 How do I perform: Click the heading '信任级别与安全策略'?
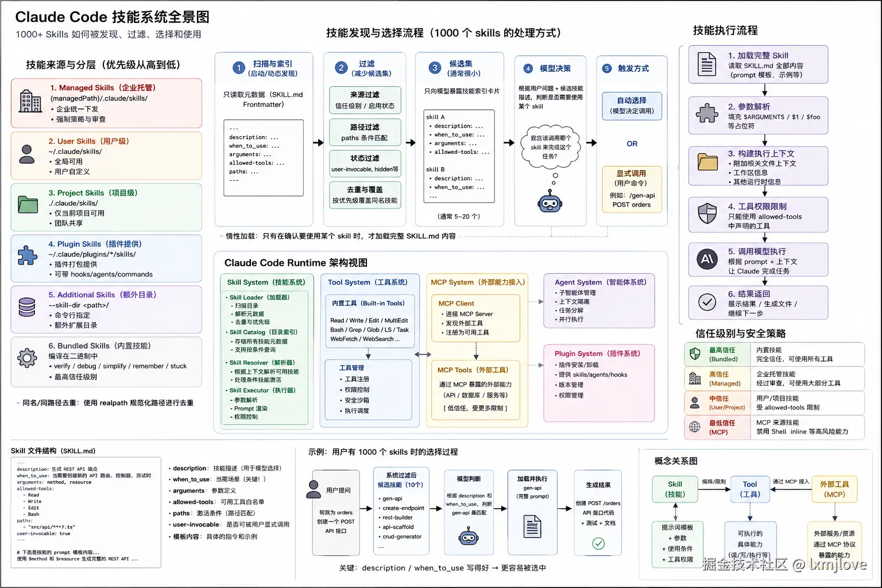coord(741,334)
